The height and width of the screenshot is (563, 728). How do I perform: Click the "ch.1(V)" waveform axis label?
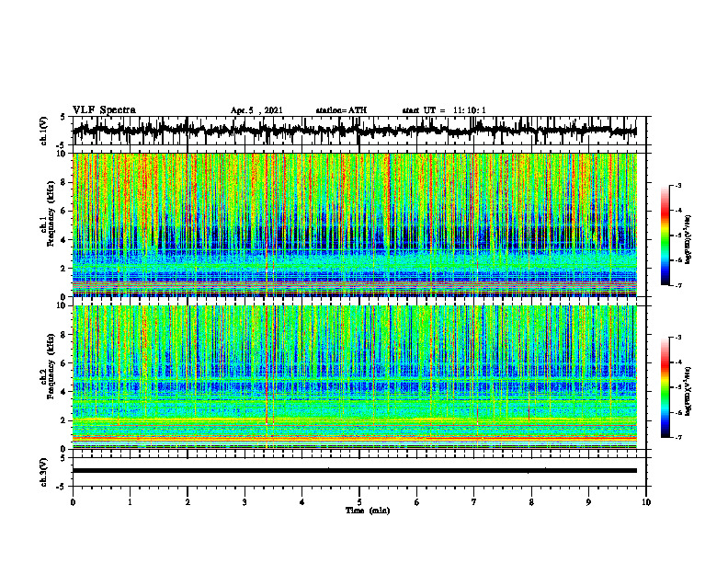44,131
